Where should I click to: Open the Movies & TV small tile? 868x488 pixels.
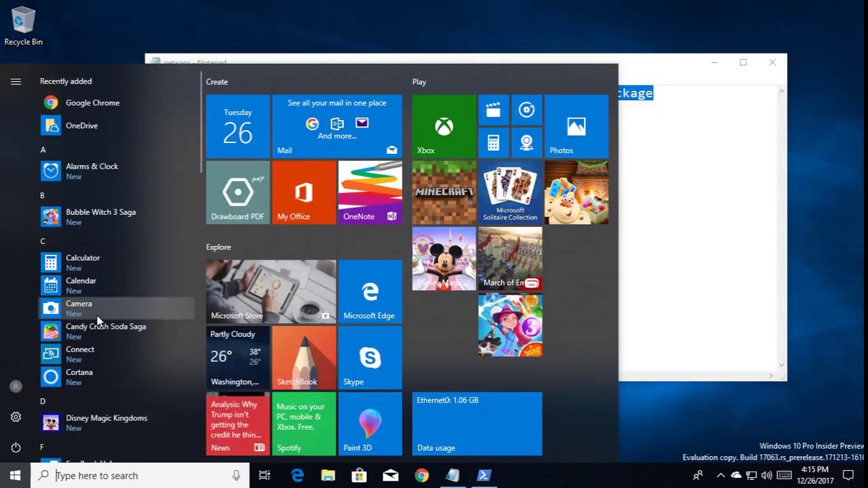[494, 110]
